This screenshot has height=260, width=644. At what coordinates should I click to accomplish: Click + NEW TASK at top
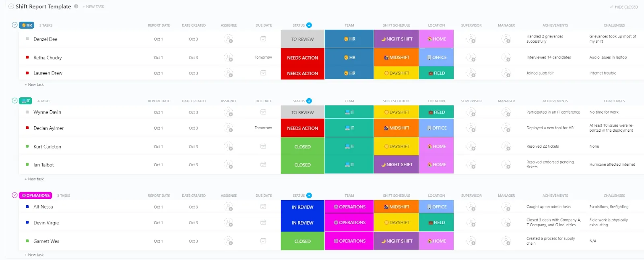click(93, 7)
